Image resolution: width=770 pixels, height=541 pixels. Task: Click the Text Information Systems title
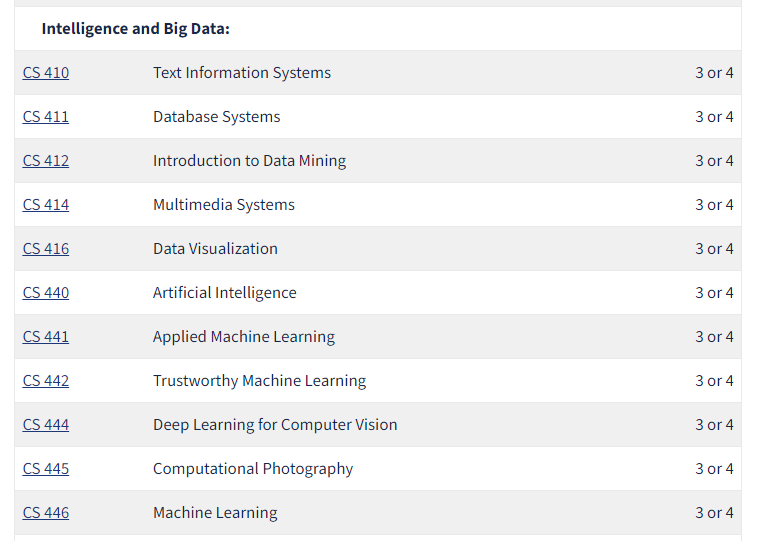coord(241,73)
